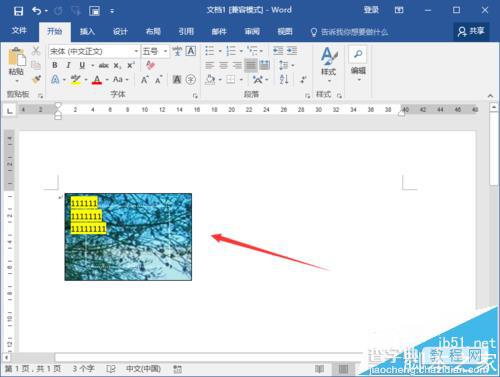
Task: Click the justify alignment button
Action: [251, 65]
